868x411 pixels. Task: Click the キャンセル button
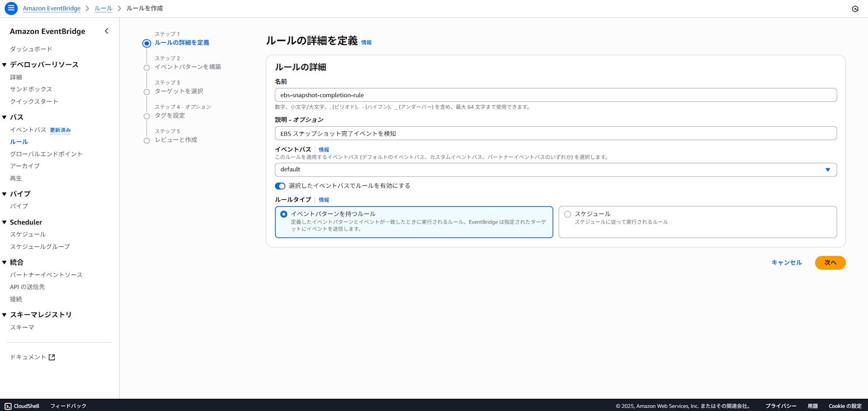(786, 263)
